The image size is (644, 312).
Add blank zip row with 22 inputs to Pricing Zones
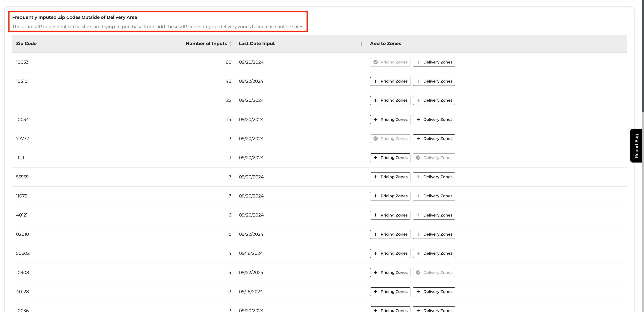(390, 100)
